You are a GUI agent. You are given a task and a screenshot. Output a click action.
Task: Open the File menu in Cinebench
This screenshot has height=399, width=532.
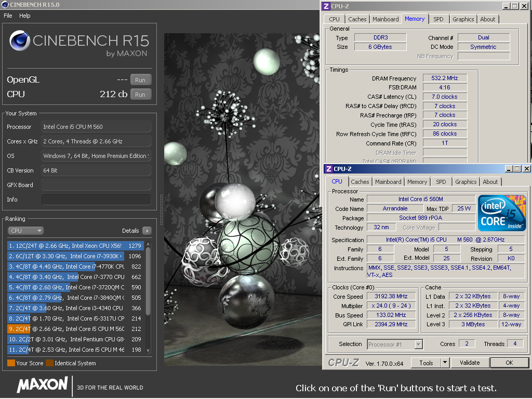tap(8, 16)
